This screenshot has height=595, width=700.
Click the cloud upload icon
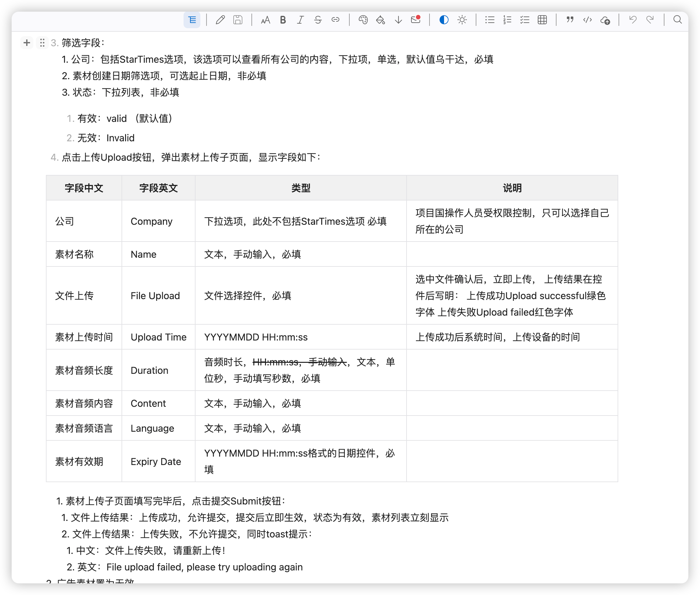point(605,20)
